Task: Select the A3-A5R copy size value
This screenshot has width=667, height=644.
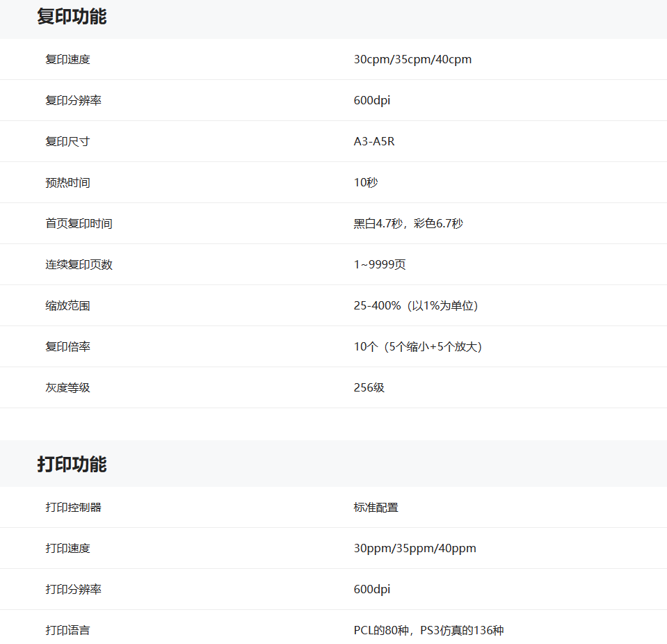Action: pos(373,142)
